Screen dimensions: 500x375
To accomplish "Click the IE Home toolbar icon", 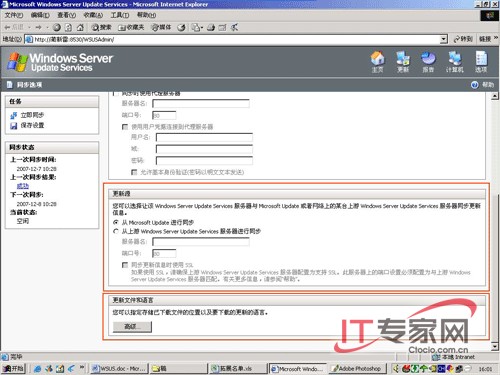I will pyautogui.click(x=80, y=27).
